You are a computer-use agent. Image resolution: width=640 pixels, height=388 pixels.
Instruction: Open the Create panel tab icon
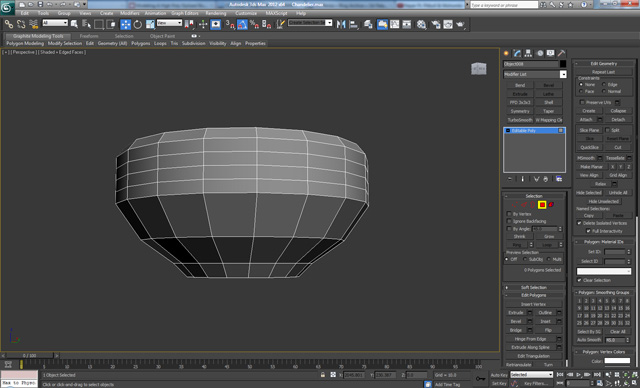[507, 53]
